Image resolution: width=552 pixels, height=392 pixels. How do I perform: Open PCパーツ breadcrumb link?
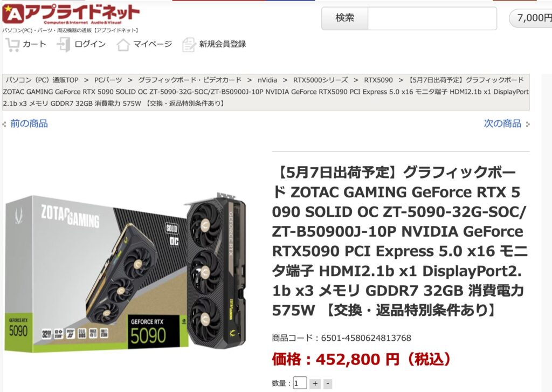[108, 80]
